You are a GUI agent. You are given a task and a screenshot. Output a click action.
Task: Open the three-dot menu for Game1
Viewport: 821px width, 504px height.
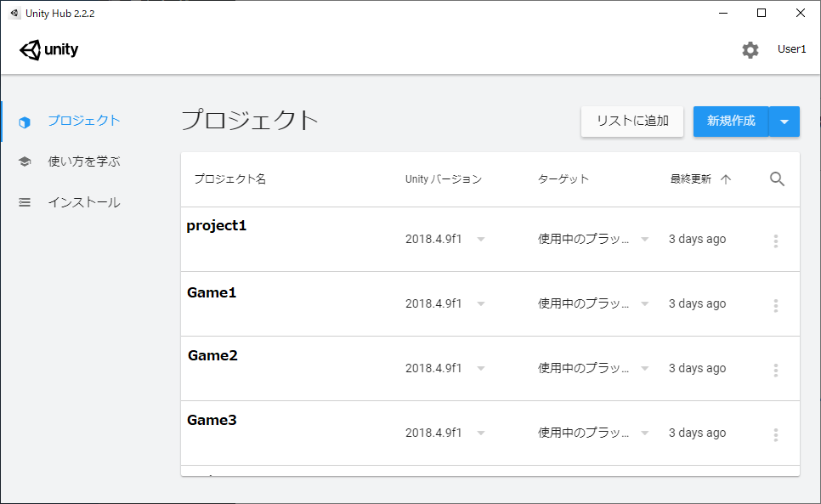click(775, 305)
